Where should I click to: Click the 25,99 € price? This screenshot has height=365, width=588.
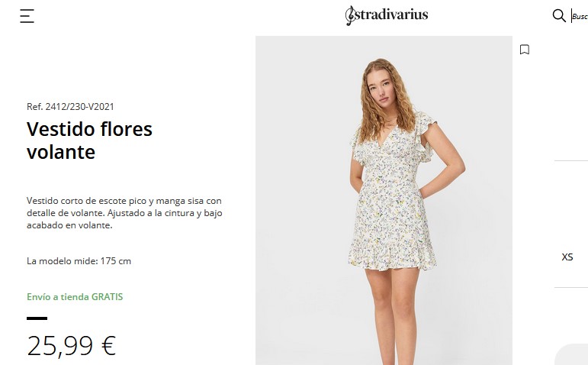(71, 345)
